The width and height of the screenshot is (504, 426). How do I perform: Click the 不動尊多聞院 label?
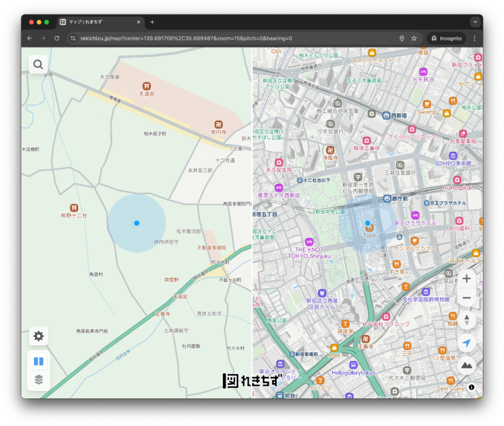211,248
